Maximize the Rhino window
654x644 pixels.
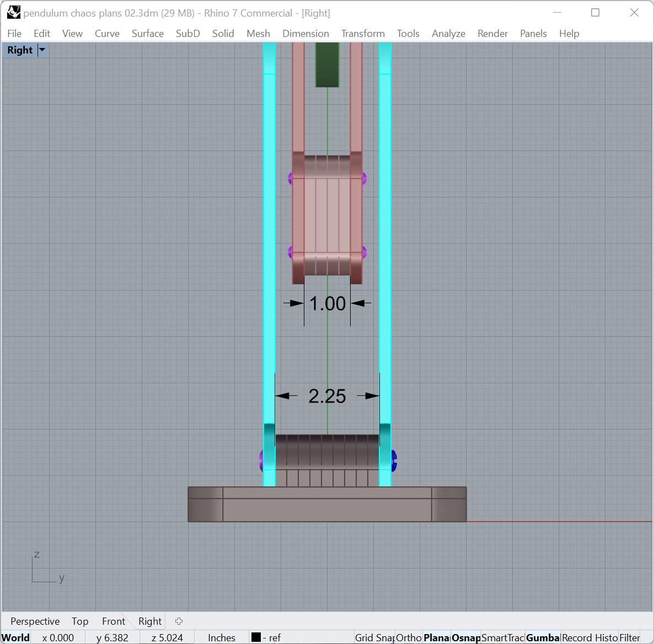(595, 13)
